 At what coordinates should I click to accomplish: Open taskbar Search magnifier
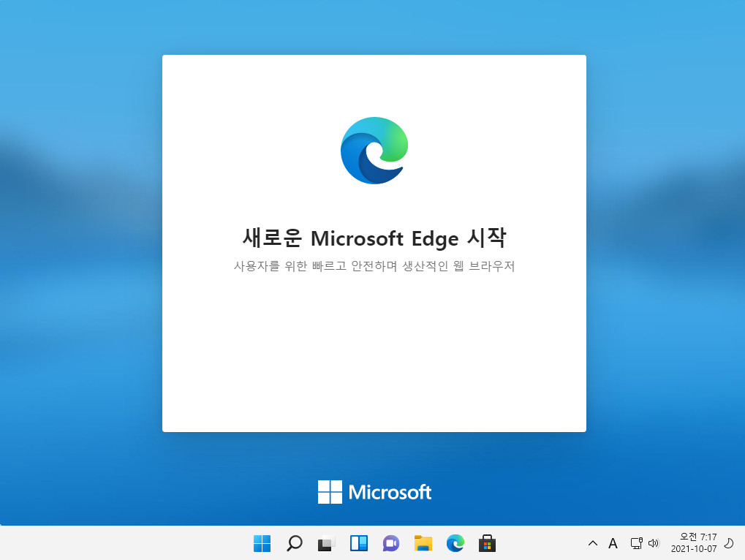(x=294, y=543)
